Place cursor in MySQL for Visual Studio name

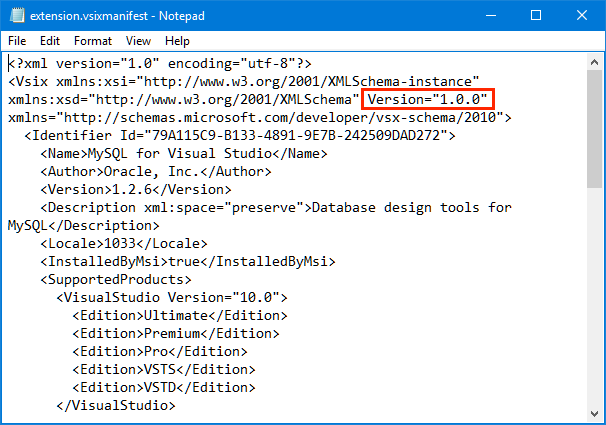pyautogui.click(x=180, y=153)
